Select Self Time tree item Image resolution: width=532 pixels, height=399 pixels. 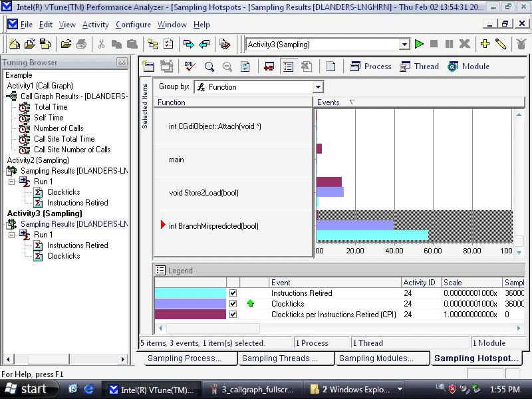pos(49,118)
